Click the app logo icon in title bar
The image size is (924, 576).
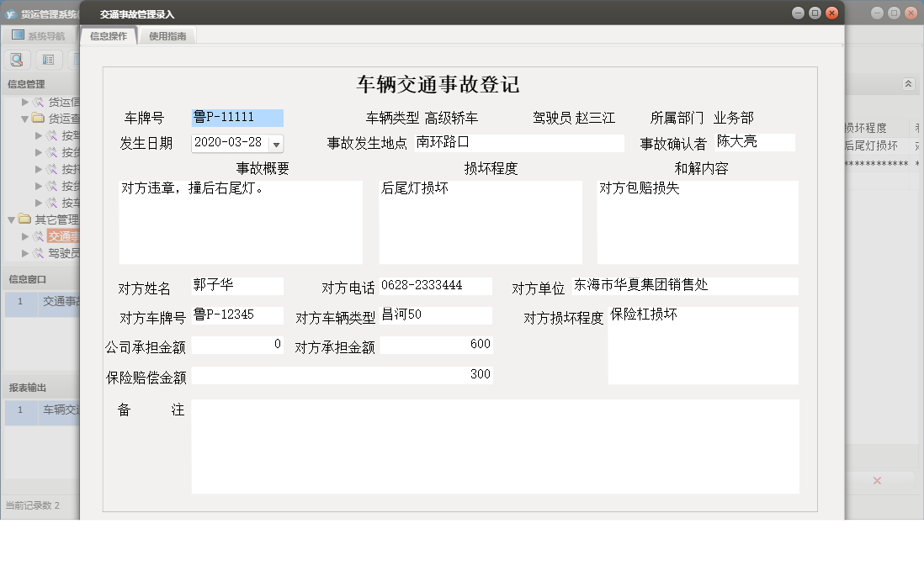point(11,13)
